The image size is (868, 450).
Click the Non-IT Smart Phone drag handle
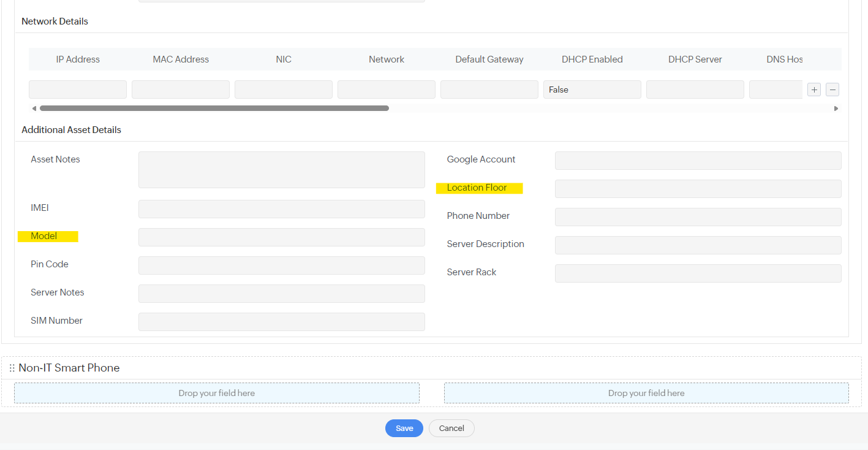pyautogui.click(x=12, y=368)
